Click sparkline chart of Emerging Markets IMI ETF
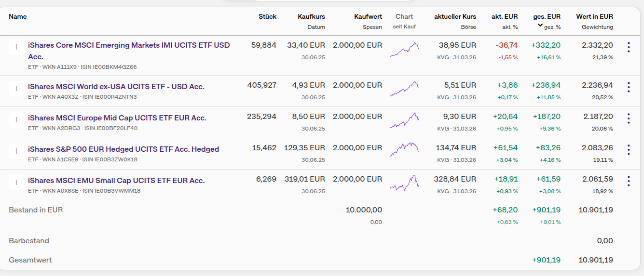The height and width of the screenshot is (276, 644). click(x=404, y=50)
